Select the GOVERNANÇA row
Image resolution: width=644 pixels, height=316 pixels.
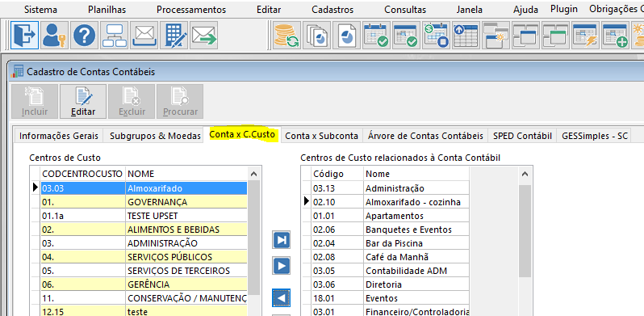click(x=144, y=202)
